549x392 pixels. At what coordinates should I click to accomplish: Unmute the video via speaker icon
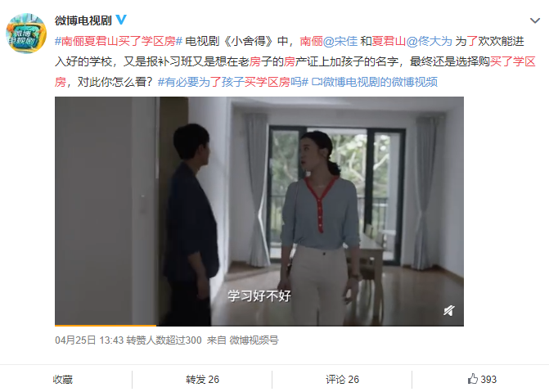point(449,310)
